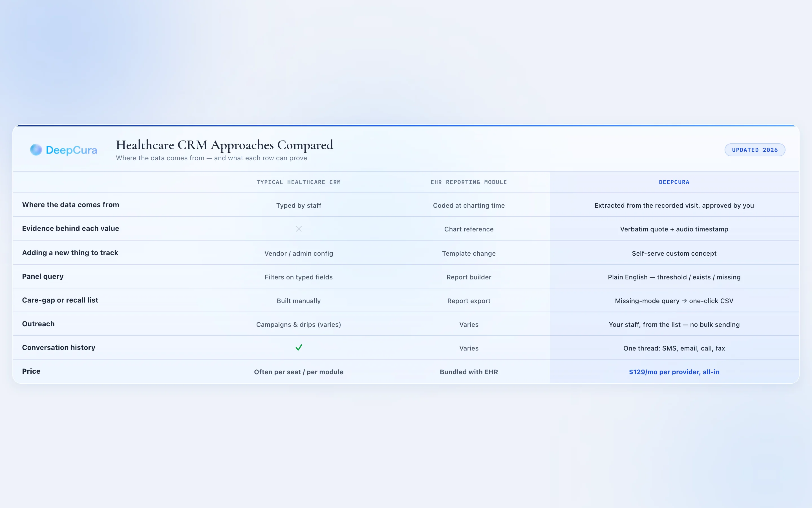The image size is (812, 508).
Task: Click 'Missing-mode query → one-click CSV' cell
Action: pos(674,301)
